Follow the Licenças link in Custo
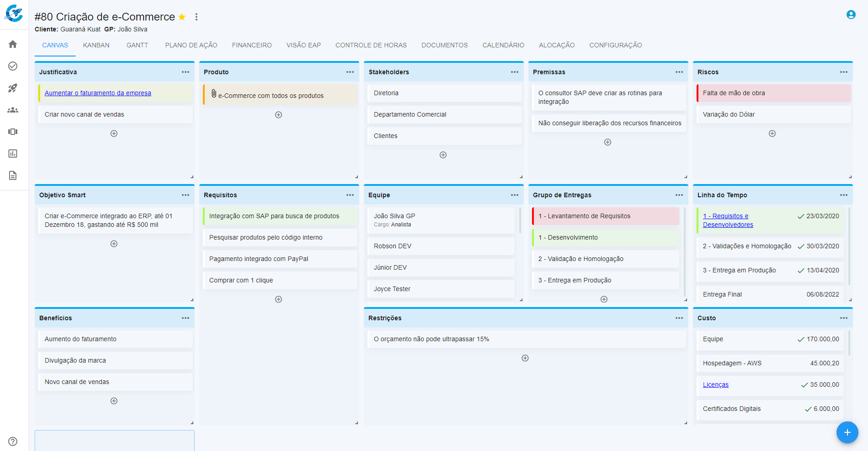868x451 pixels. pos(715,384)
